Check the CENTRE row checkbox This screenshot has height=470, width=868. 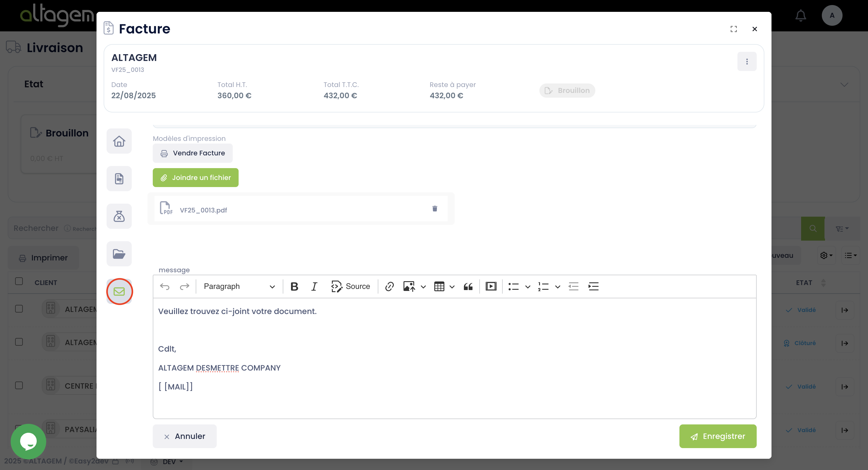[19, 385]
